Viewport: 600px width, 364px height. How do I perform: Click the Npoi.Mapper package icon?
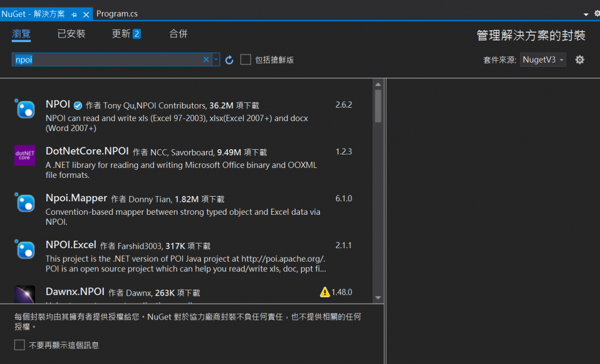coord(25,202)
